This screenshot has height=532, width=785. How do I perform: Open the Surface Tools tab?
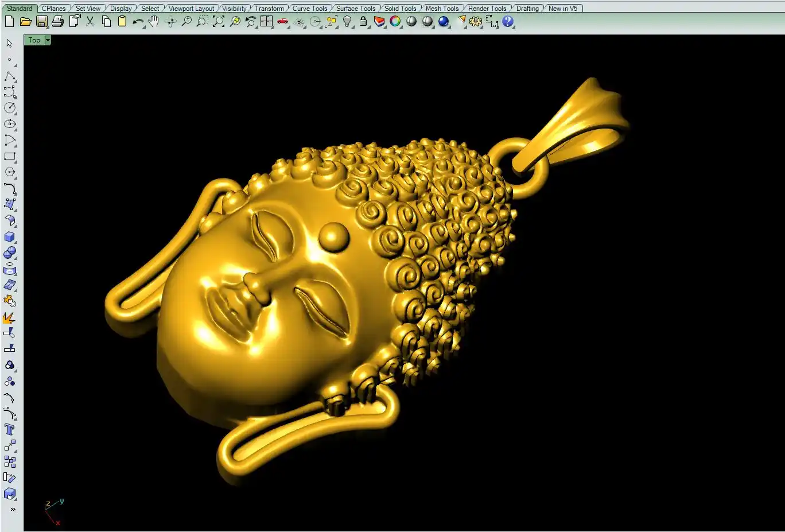(x=355, y=9)
